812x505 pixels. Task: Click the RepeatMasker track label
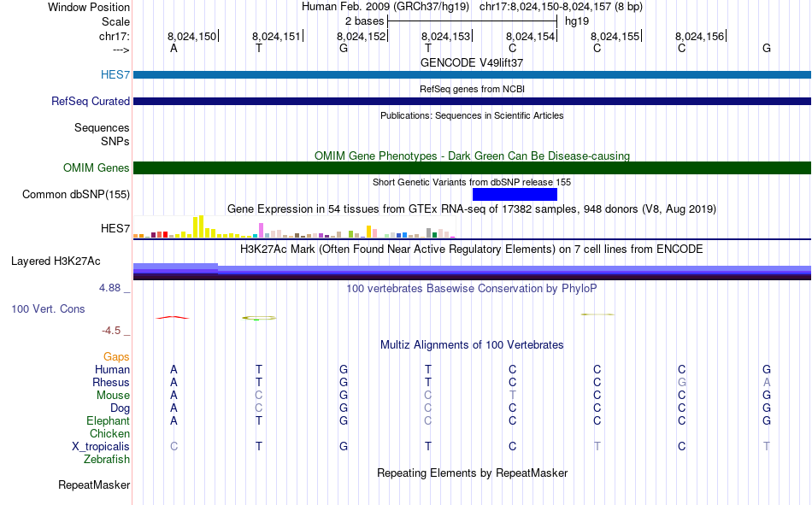(94, 484)
